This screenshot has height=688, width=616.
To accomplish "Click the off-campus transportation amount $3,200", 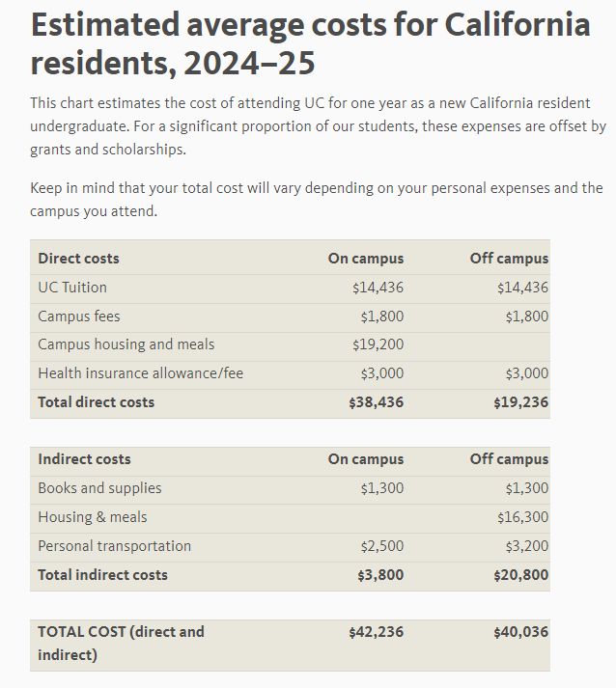I will pyautogui.click(x=527, y=546).
